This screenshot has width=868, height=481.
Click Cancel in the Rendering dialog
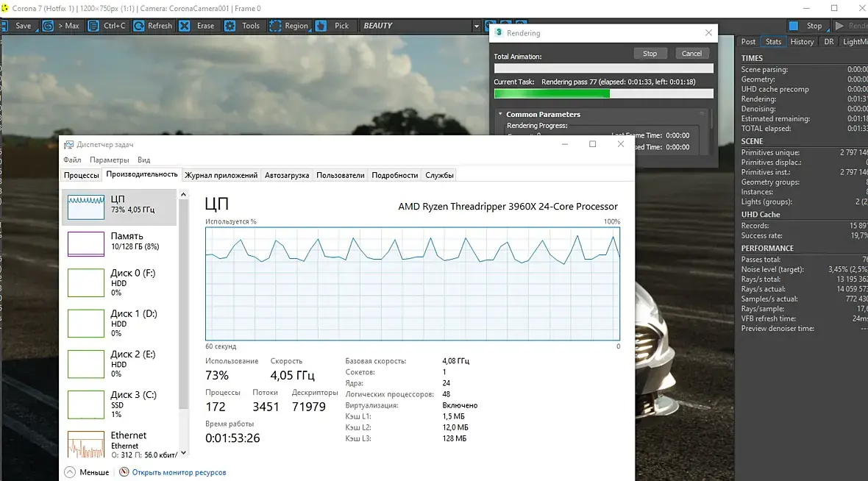(691, 54)
